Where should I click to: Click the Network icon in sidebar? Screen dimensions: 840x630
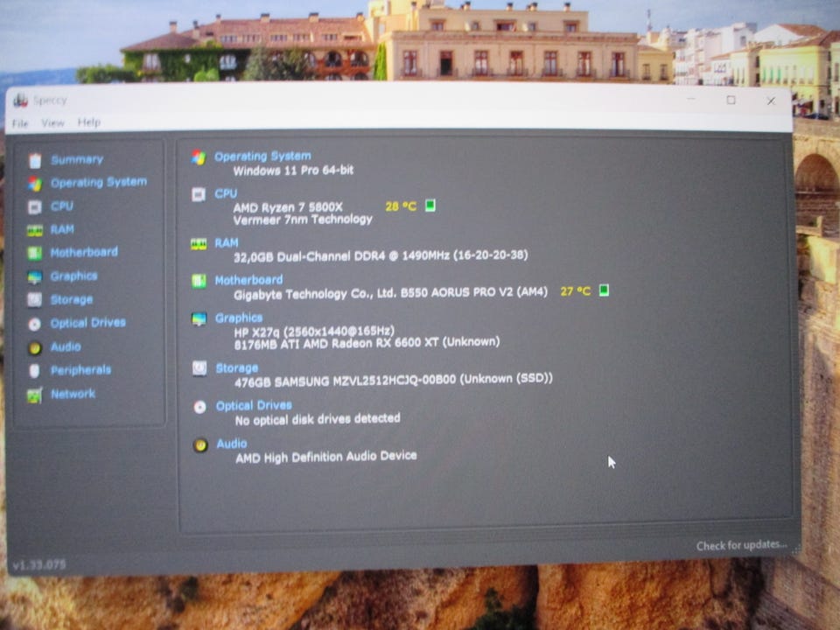tap(34, 395)
